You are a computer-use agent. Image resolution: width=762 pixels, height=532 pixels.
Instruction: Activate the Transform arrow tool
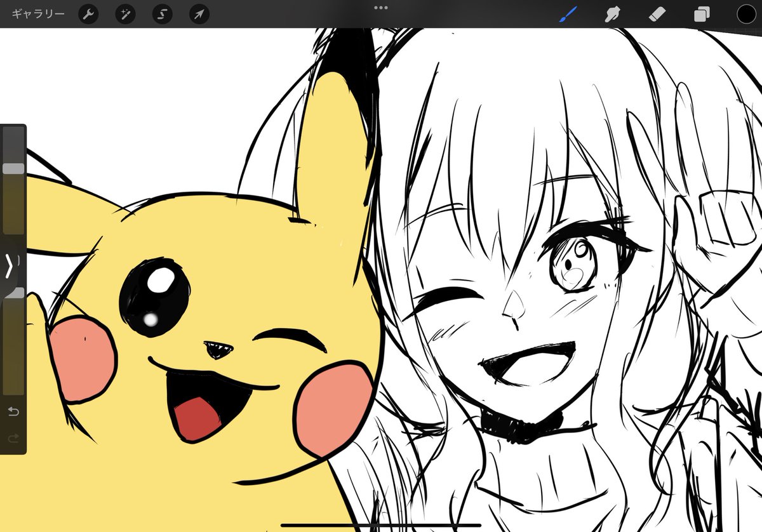(x=199, y=14)
